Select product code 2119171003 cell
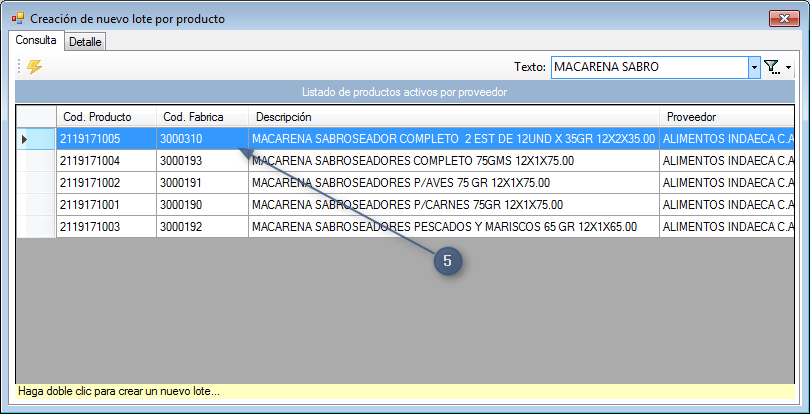This screenshot has width=810, height=414. pos(106,226)
